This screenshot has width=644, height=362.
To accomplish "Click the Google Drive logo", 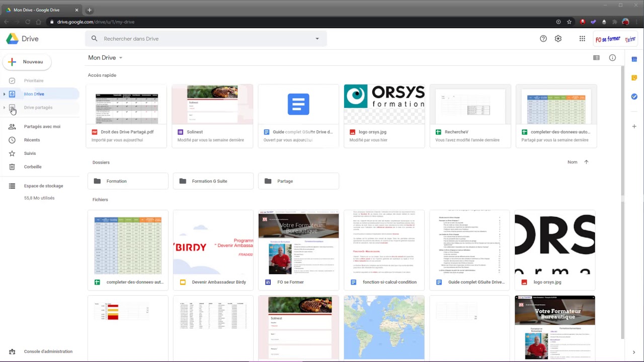I will (13, 39).
